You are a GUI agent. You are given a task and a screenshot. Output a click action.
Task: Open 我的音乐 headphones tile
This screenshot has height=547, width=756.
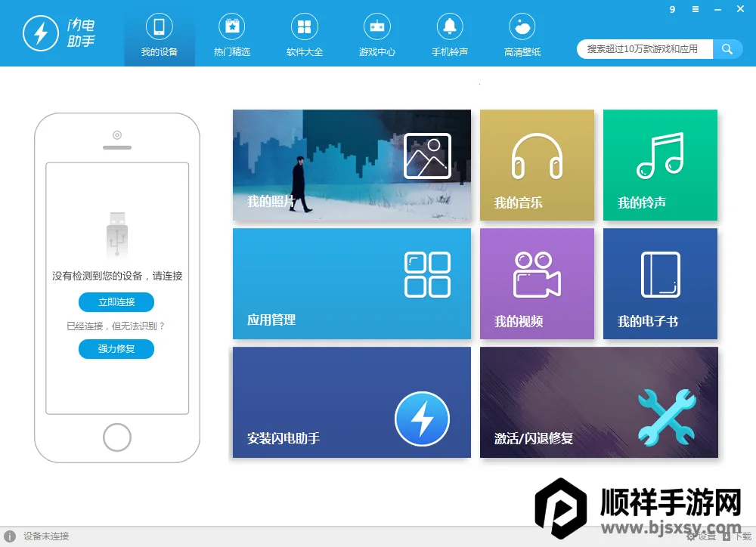tap(537, 165)
